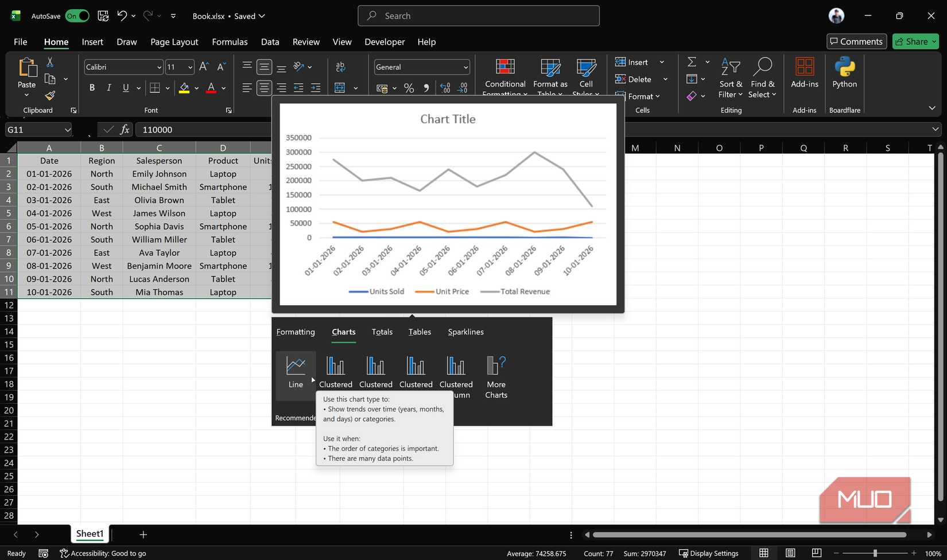This screenshot has height=560, width=947.
Task: Toggle AutoSave off
Action: (x=76, y=15)
